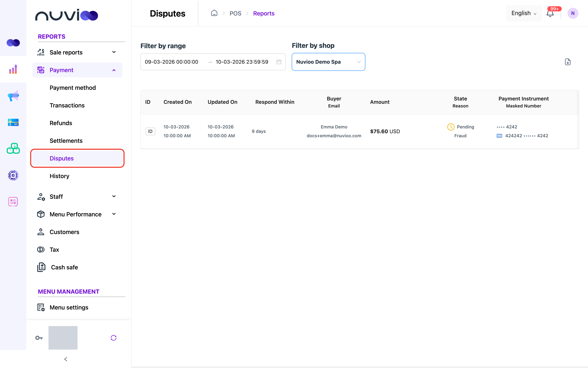This screenshot has width=588, height=368.
Task: Open History menu item
Action: pyautogui.click(x=59, y=176)
